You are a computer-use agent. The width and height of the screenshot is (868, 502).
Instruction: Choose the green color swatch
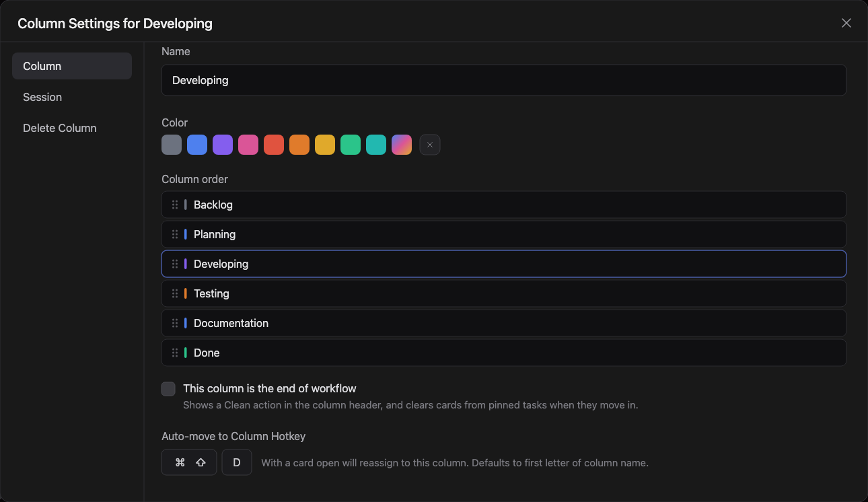tap(351, 145)
